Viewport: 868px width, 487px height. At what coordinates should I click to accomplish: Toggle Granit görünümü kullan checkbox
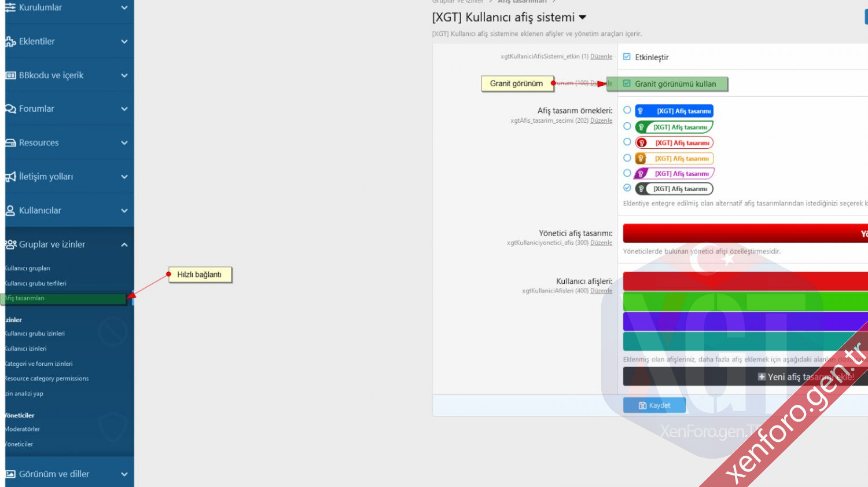(x=627, y=83)
